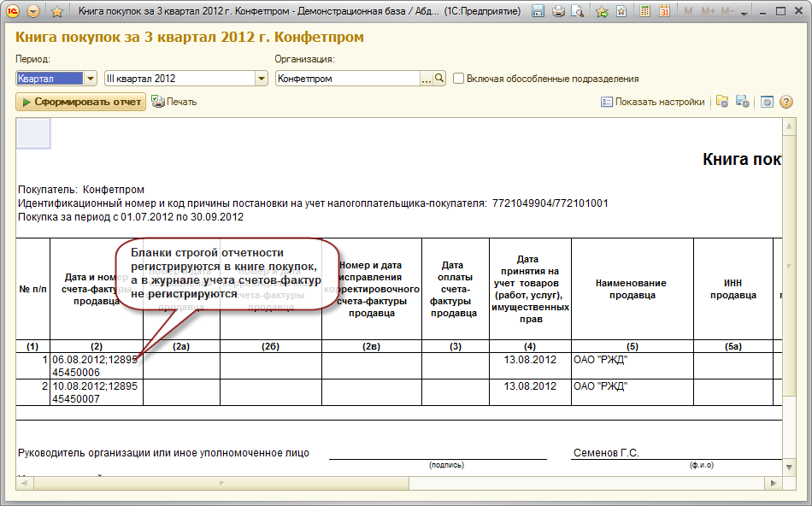Click the 13.08.2012 date in row 1

pyautogui.click(x=530, y=360)
